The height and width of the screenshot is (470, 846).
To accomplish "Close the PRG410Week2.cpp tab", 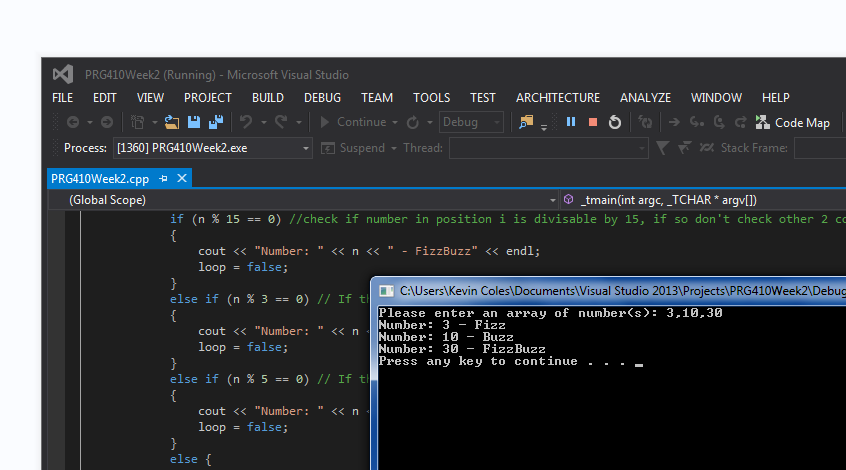I will coord(182,178).
